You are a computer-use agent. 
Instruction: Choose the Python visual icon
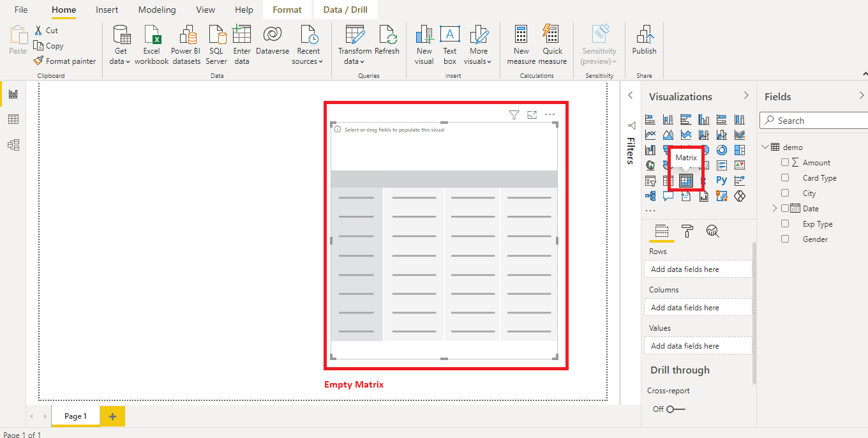[721, 181]
